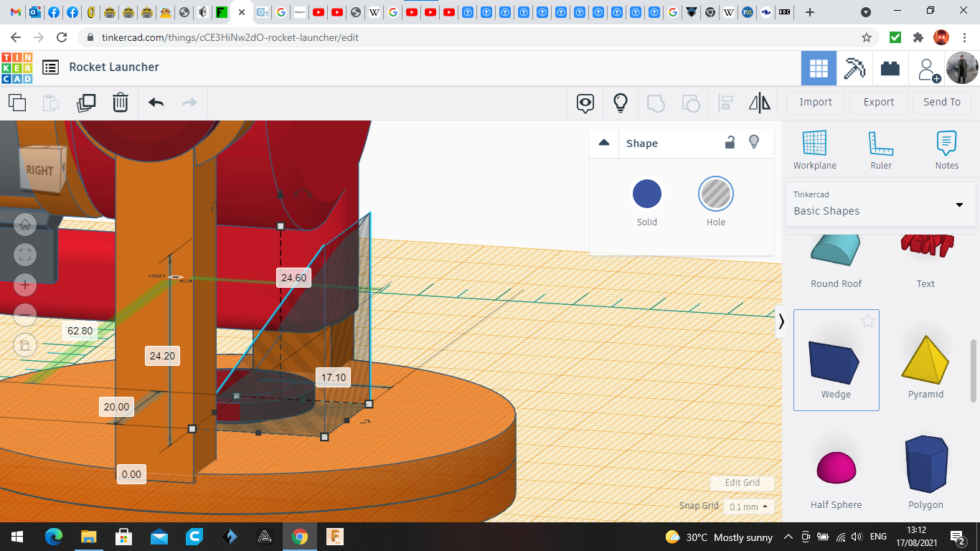Click the speech-bubble eye icon in the toolbar
Screen dimensions: 980x551
tap(585, 103)
